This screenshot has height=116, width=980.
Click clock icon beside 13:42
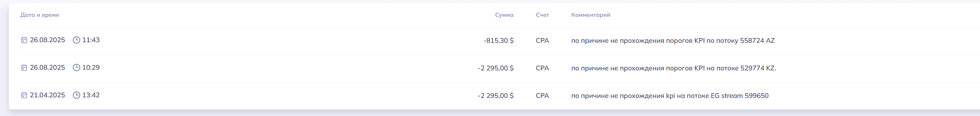77,95
